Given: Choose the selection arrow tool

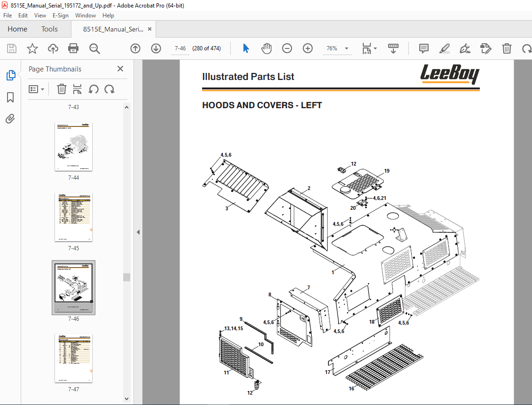Looking at the screenshot, I should point(246,48).
